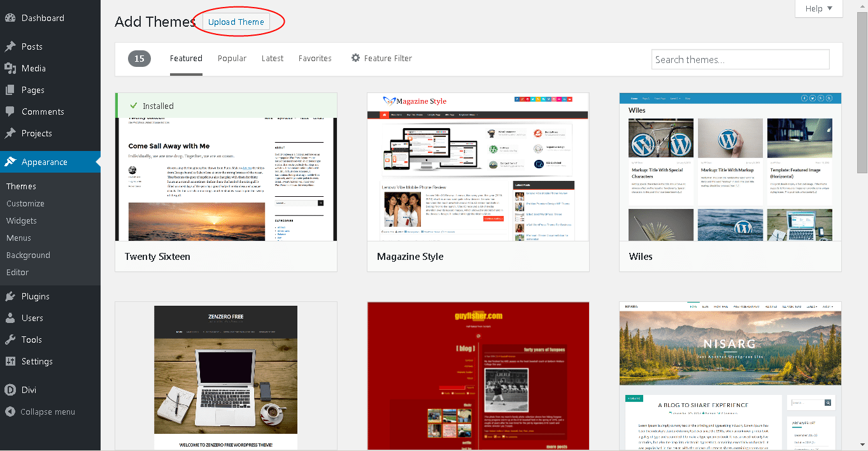This screenshot has height=451, width=868.
Task: Click the Feature Filter gear icon
Action: tap(356, 58)
